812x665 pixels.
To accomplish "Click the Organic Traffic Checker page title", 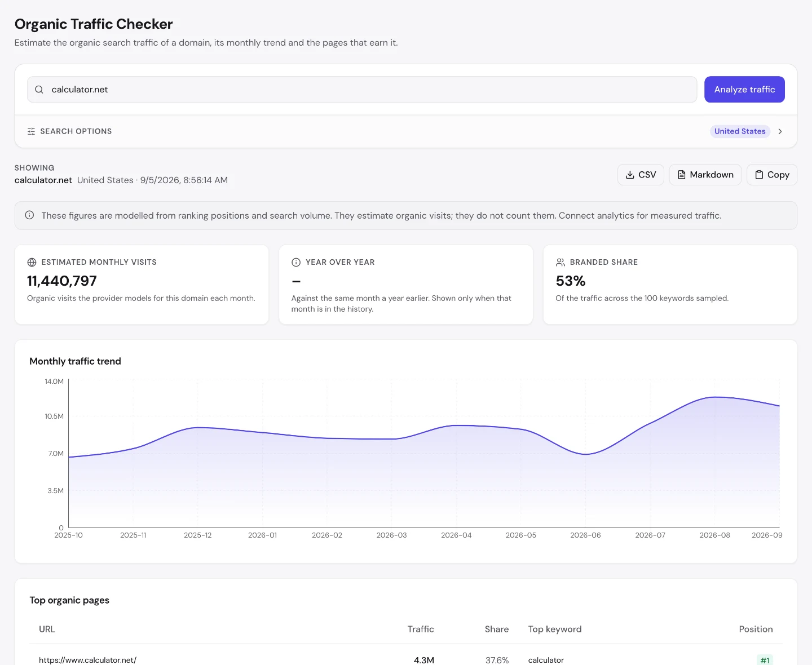I will point(94,24).
